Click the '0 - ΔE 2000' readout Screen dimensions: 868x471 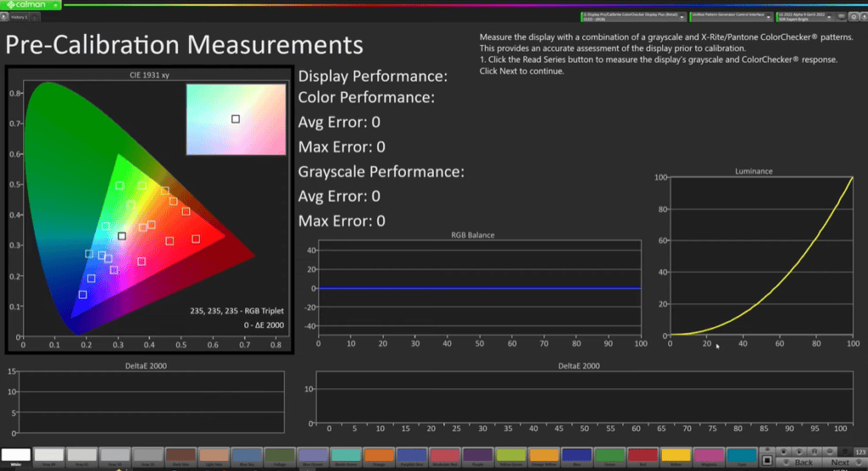click(264, 325)
